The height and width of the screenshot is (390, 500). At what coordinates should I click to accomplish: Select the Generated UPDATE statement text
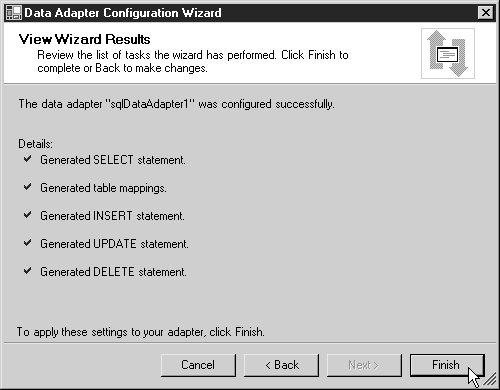[x=114, y=244]
